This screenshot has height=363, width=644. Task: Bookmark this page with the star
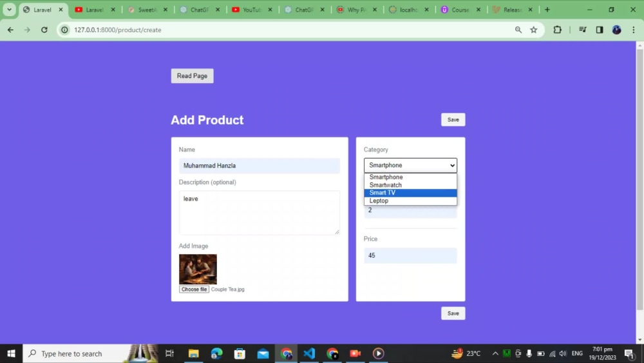click(x=533, y=30)
